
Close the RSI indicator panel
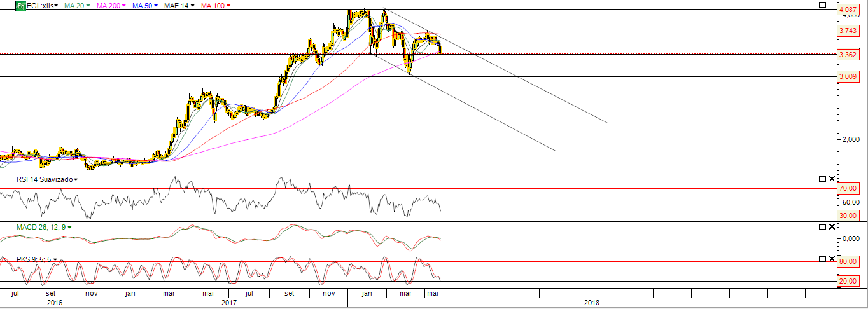(x=832, y=179)
